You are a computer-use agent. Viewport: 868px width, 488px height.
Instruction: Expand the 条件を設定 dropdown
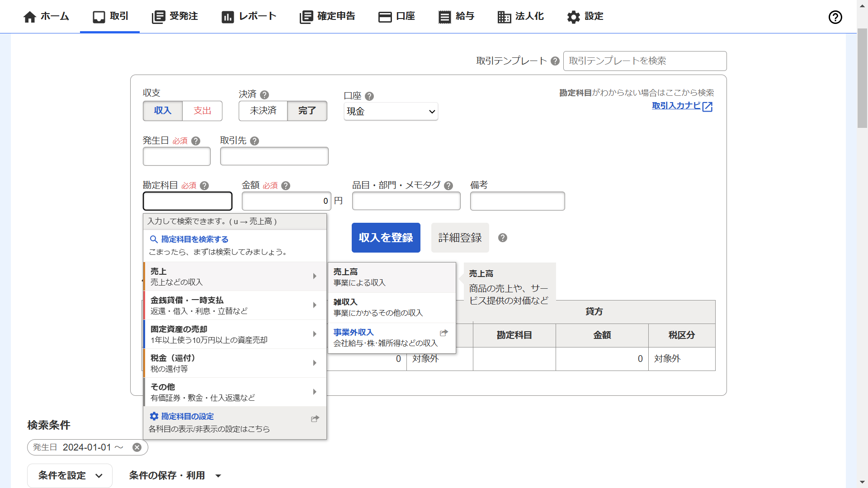[x=70, y=475]
